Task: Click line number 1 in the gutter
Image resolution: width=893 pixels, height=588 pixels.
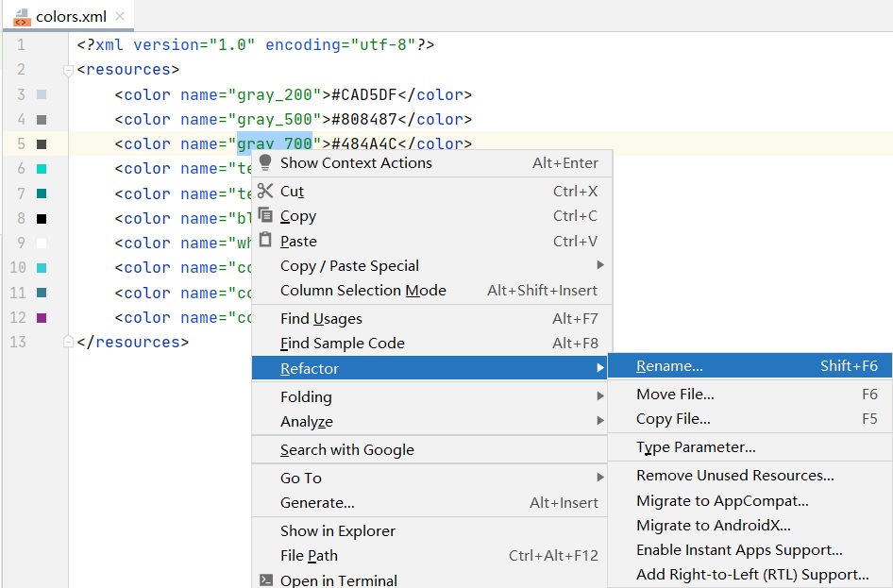Action: 21,45
